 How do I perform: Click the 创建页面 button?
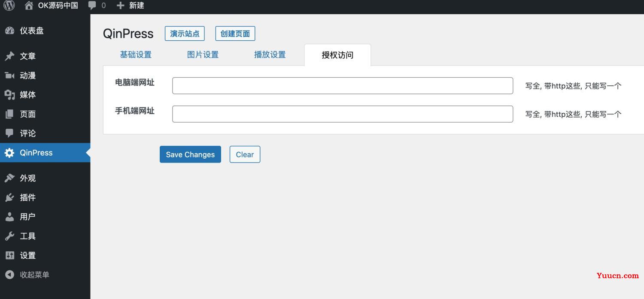coord(235,33)
